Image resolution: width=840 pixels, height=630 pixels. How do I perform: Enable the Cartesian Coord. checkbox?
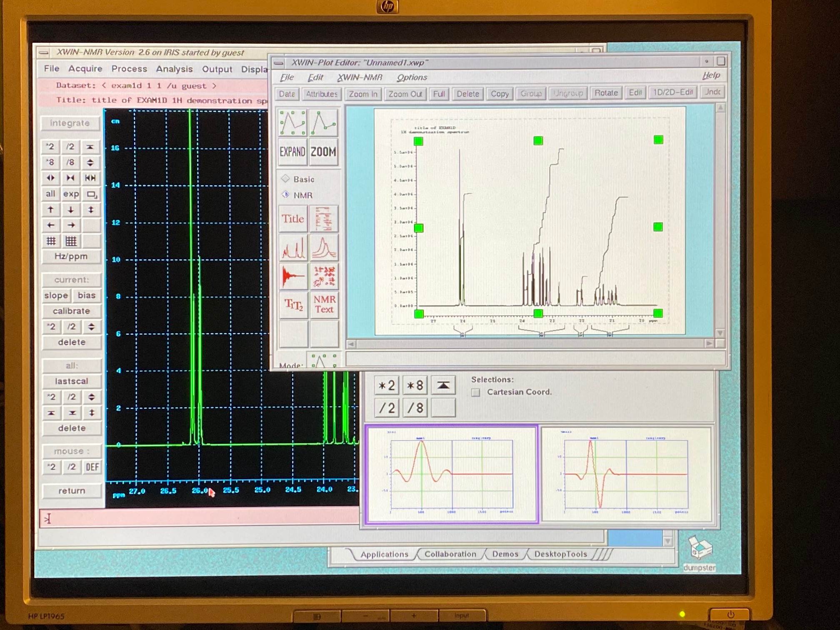pyautogui.click(x=475, y=392)
